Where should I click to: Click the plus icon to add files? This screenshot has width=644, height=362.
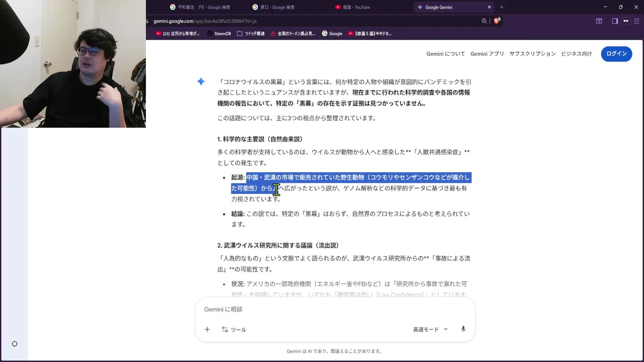(207, 329)
